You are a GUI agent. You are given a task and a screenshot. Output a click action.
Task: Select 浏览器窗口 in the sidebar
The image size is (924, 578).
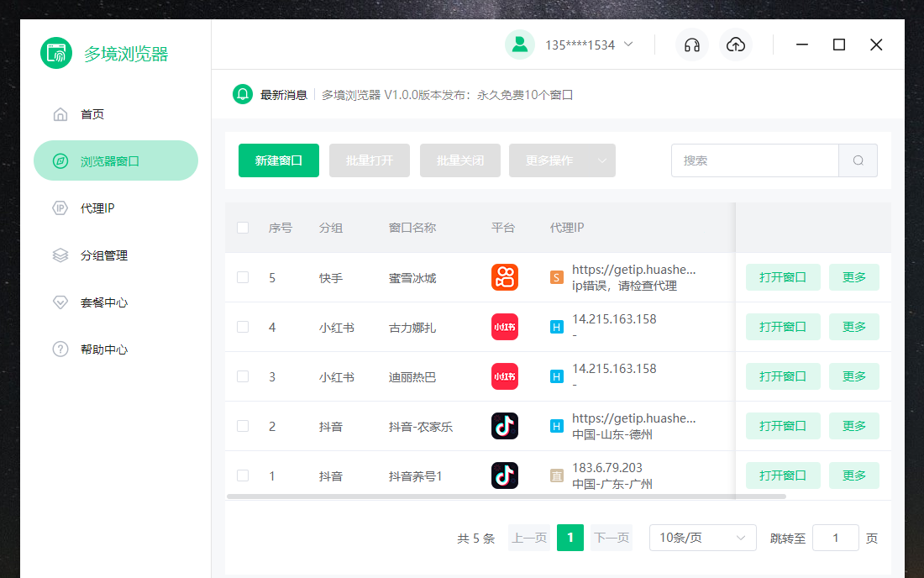coord(116,160)
